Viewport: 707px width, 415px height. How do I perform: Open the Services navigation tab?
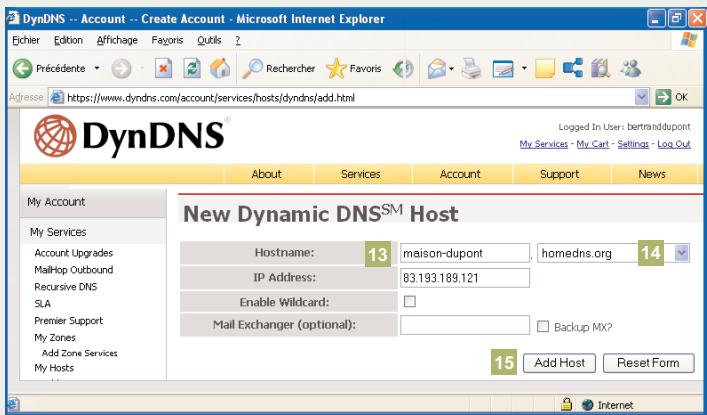pyautogui.click(x=361, y=174)
